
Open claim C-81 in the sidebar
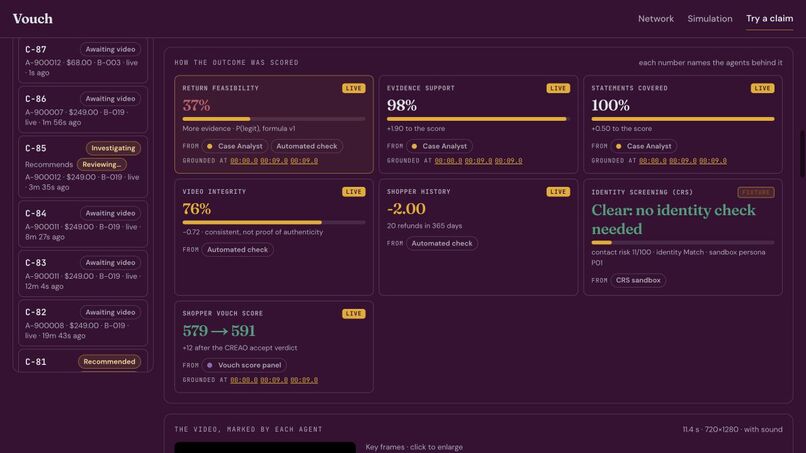(x=83, y=361)
